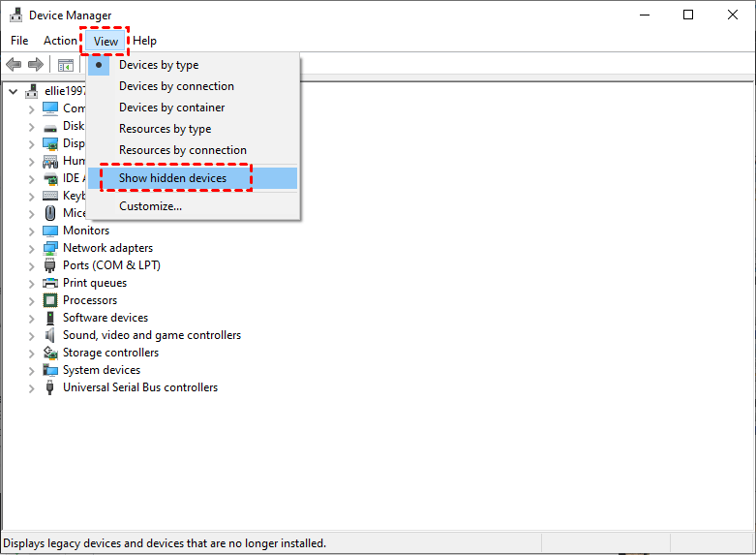Expand the Processors category

(32, 301)
